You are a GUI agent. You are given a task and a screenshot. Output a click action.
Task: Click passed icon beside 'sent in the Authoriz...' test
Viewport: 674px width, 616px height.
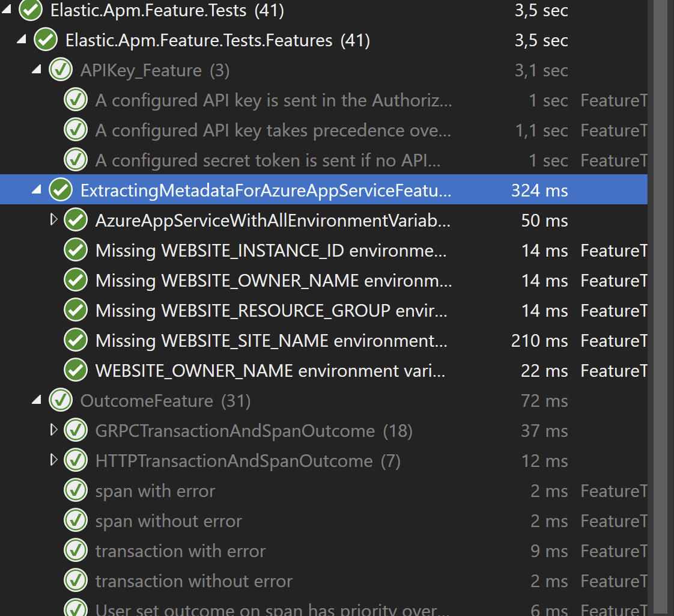76,99
